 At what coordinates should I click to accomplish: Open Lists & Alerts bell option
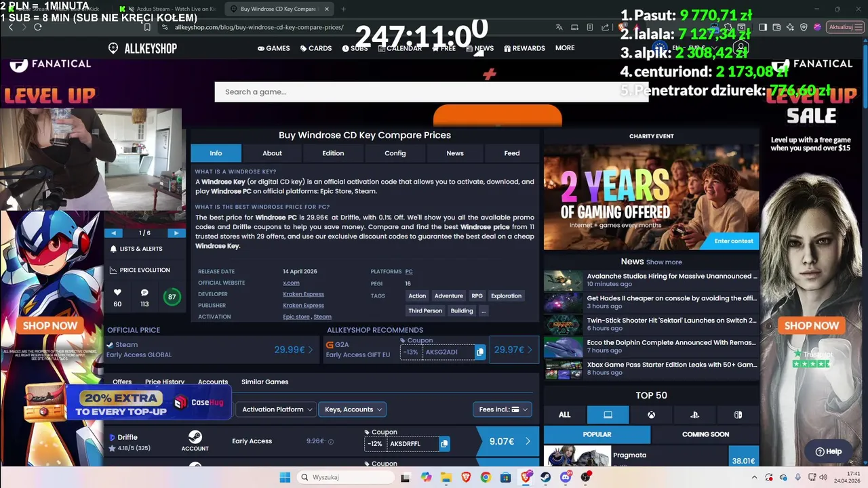tap(136, 249)
